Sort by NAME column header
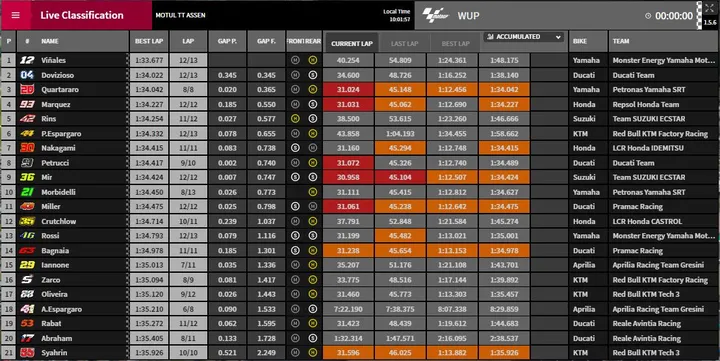This screenshot has width=720, height=361. [50, 41]
